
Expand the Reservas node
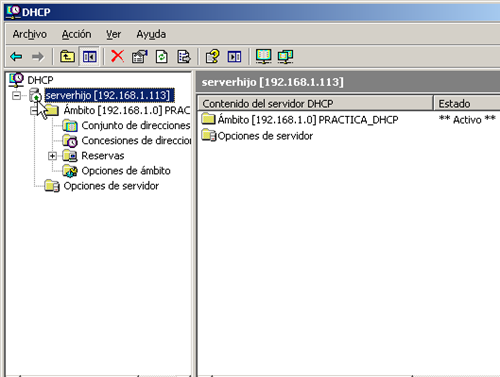tap(52, 156)
